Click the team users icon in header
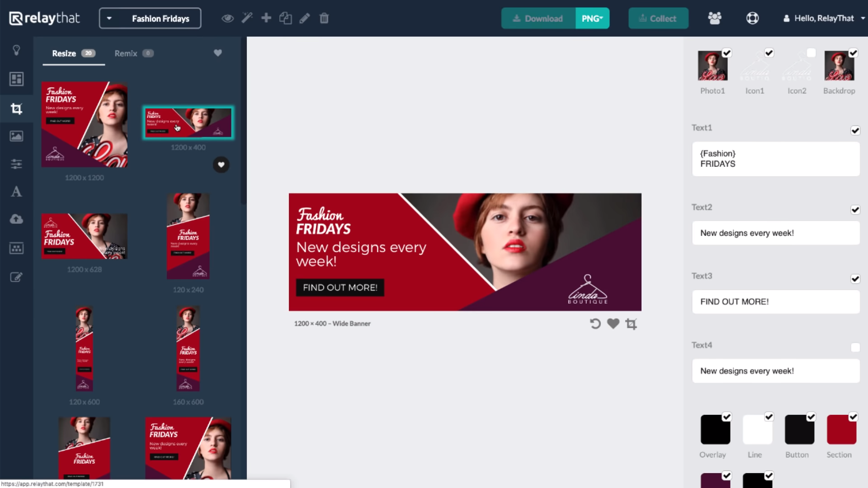 pos(714,18)
